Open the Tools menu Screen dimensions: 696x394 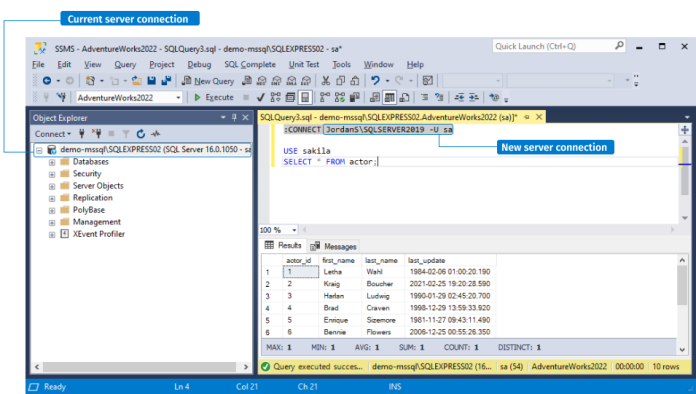tap(341, 64)
